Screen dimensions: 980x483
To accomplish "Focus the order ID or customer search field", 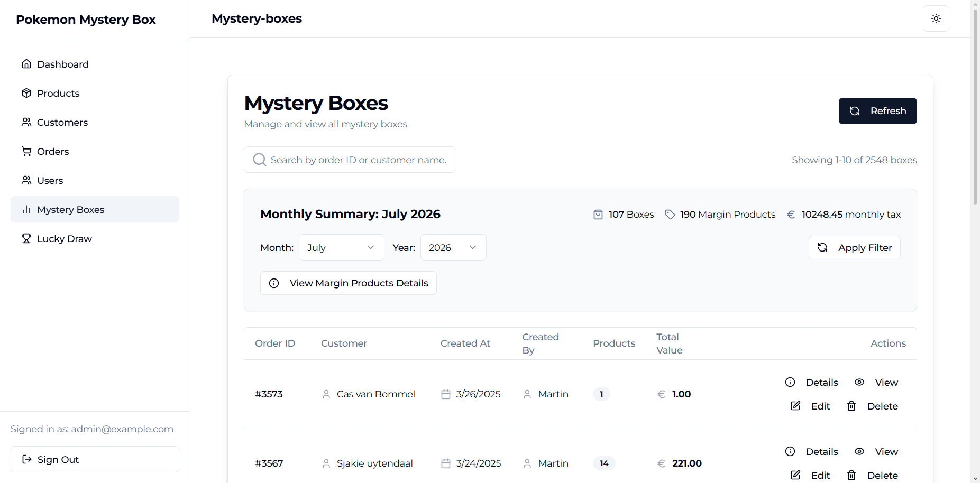I will coord(350,160).
